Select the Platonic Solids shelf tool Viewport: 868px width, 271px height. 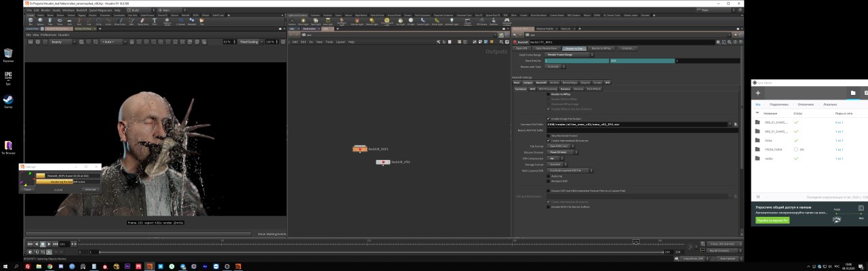click(x=167, y=22)
